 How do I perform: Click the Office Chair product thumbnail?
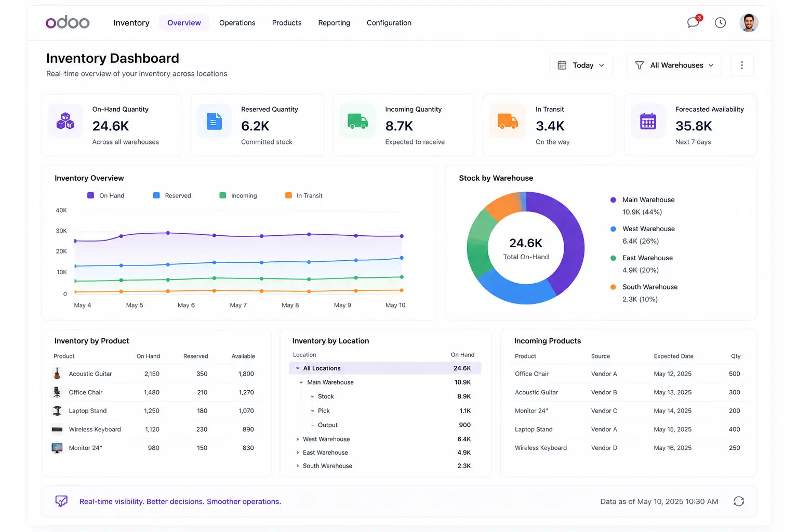pyautogui.click(x=57, y=392)
